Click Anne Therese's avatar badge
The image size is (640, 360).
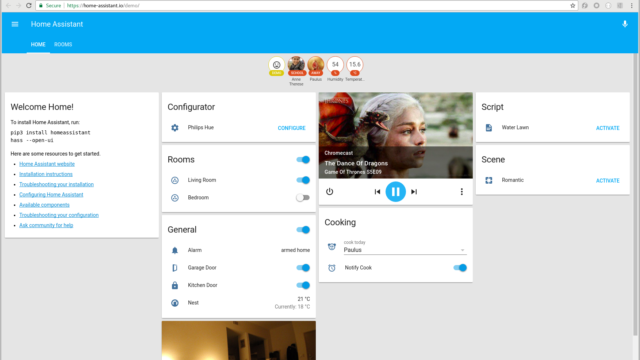296,66
